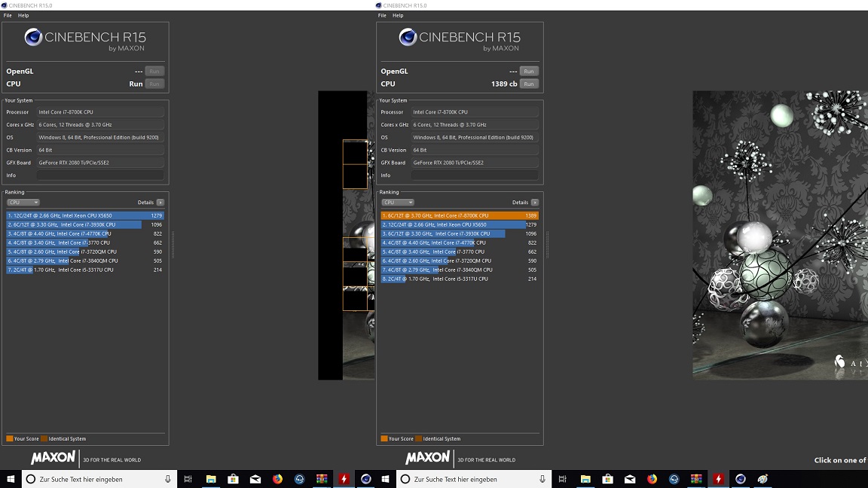Image resolution: width=868 pixels, height=488 pixels.
Task: Open Mail app on left taskbar
Action: click(255, 479)
